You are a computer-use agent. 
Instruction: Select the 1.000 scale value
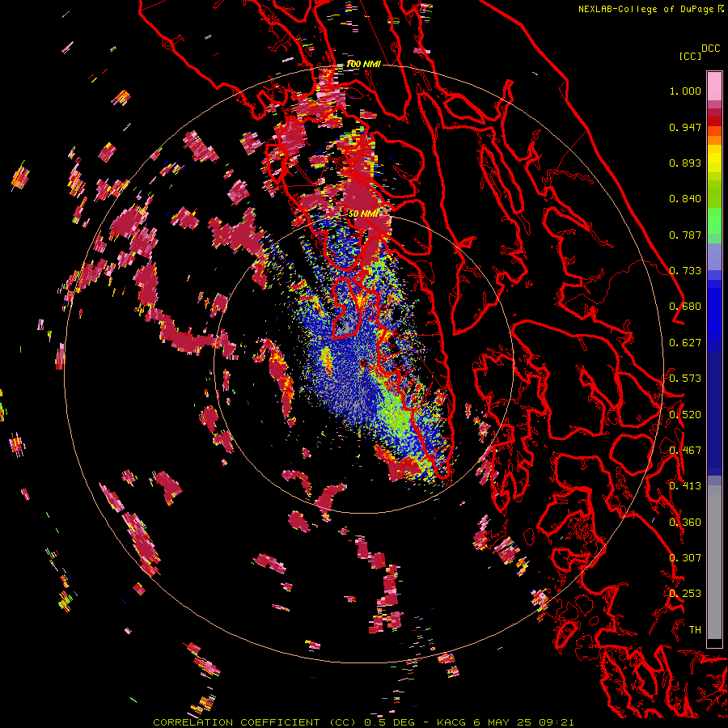coord(685,91)
